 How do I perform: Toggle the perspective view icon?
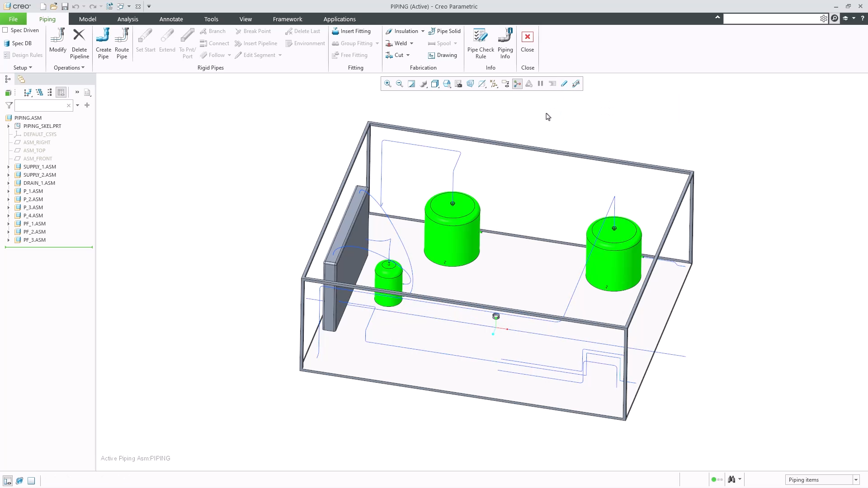pos(470,84)
